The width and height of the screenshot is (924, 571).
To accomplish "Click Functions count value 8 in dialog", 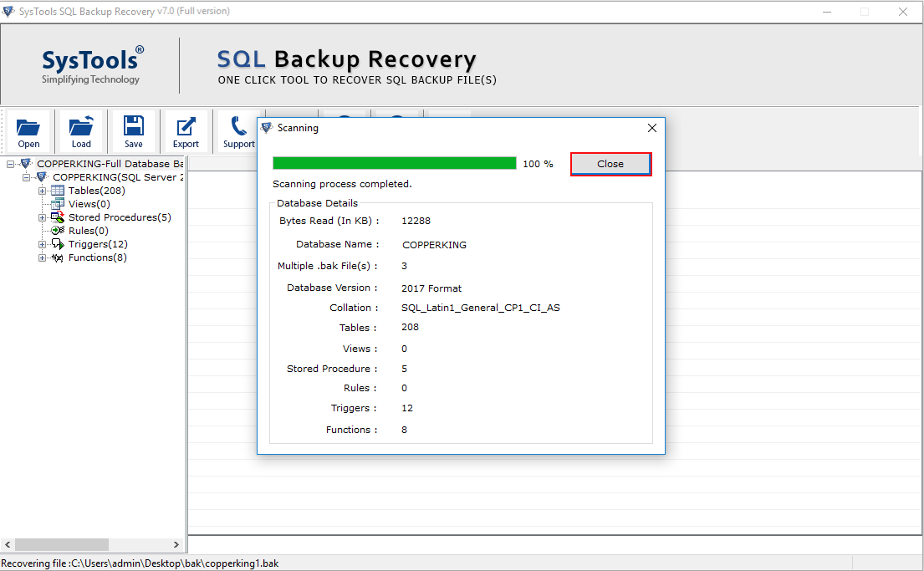I will pos(404,430).
